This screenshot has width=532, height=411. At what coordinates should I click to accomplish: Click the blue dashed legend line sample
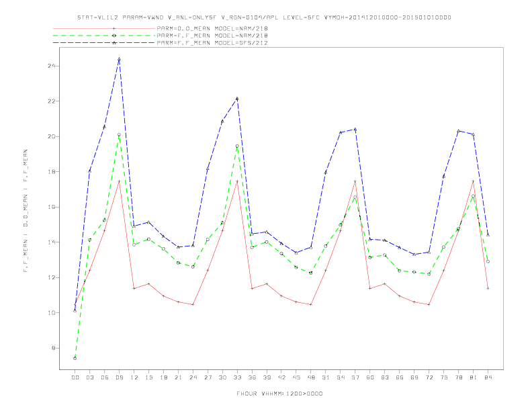click(104, 43)
